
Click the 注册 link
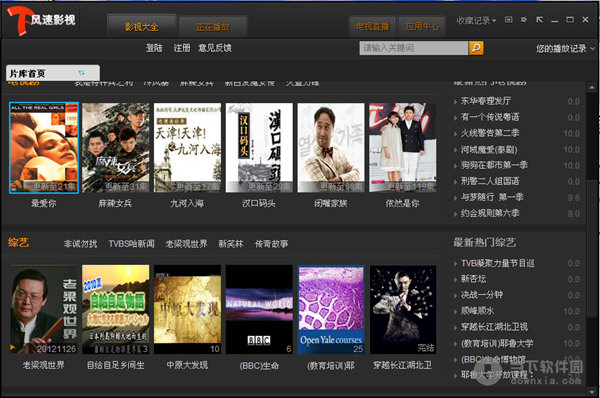182,48
